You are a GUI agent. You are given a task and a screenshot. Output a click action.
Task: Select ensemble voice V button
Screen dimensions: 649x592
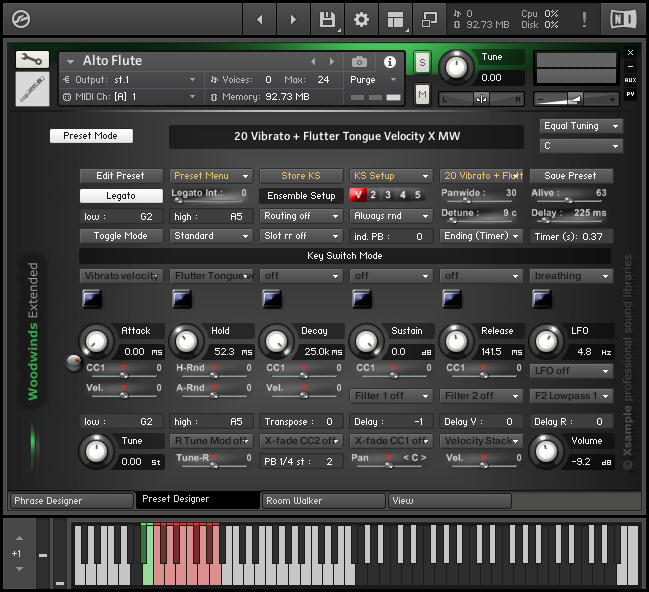(x=358, y=195)
